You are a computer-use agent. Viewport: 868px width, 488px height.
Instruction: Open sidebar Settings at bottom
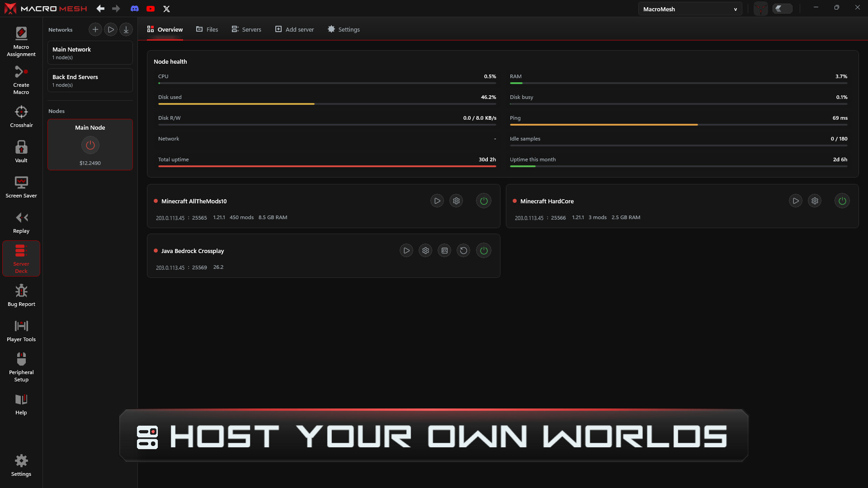coord(21,465)
